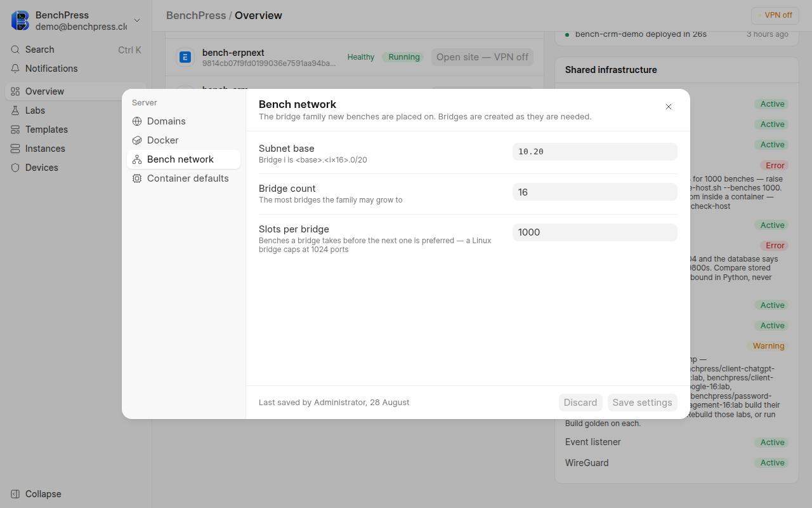812x508 pixels.
Task: Go to Labs in the sidebar
Action: tap(75, 110)
